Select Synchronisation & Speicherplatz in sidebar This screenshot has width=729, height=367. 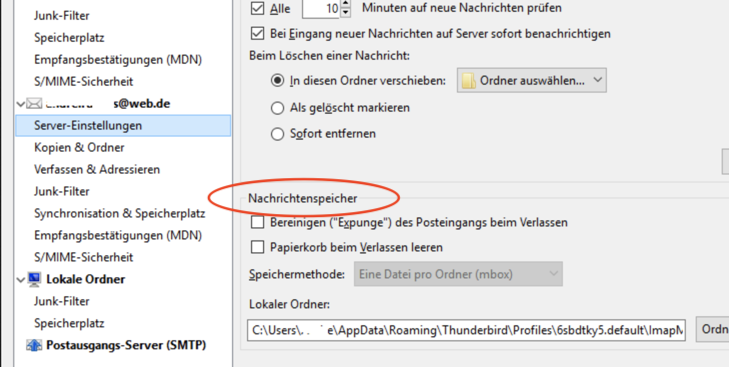click(x=119, y=214)
